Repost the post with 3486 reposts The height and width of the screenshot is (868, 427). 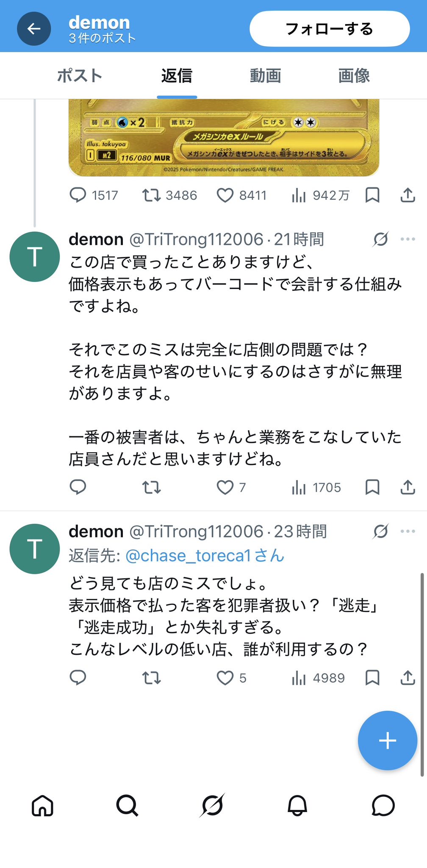151,195
